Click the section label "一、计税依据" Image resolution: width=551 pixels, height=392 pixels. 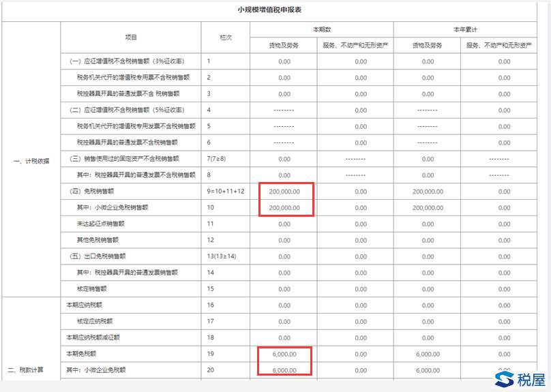31,161
